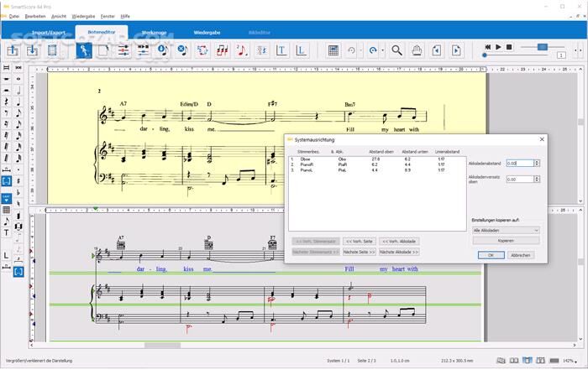
Task: Stop playback with the stop button
Action: pos(509,47)
